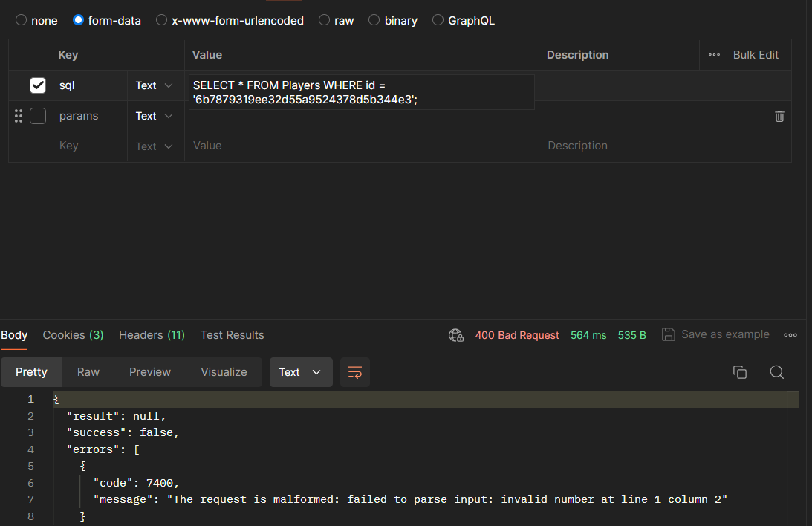Choose x-www-form-urlencoded body type
The height and width of the screenshot is (526, 812).
[x=161, y=20]
